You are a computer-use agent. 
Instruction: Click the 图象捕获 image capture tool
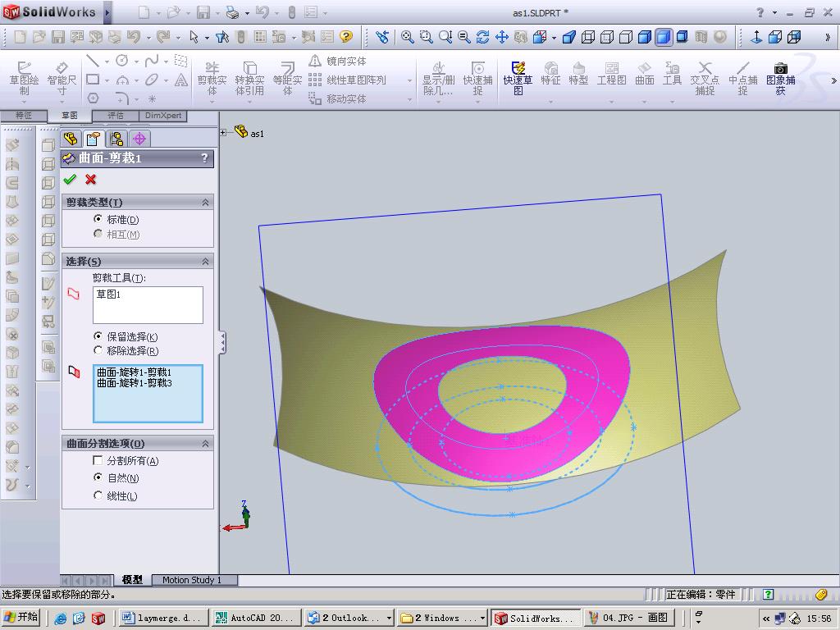pyautogui.click(x=781, y=78)
